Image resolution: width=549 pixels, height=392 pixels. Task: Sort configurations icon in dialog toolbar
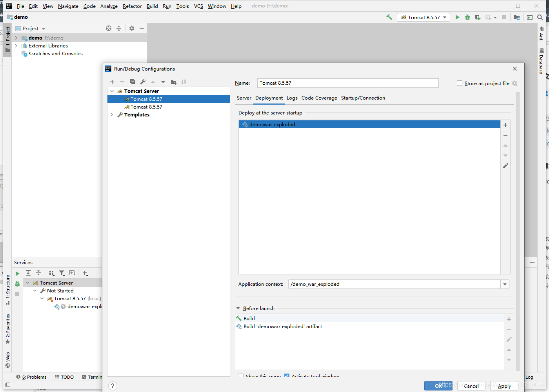(x=184, y=82)
